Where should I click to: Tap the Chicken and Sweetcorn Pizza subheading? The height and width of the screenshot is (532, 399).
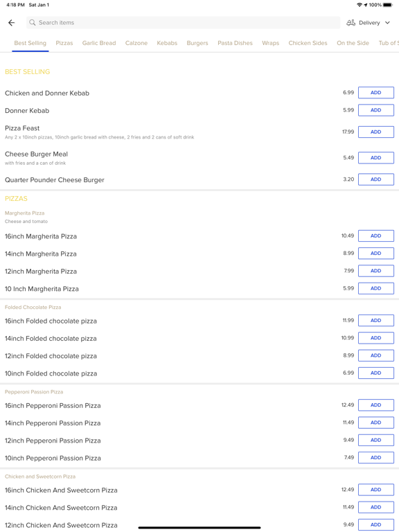click(40, 477)
